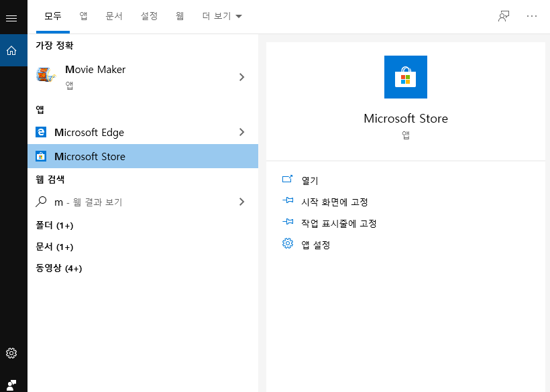Expand web search result chevron
This screenshot has width=550, height=392.
coord(241,202)
